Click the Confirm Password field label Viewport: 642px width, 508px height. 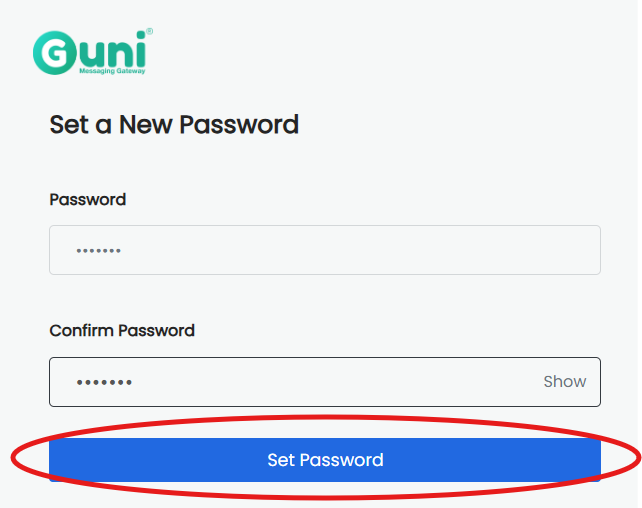pos(122,331)
